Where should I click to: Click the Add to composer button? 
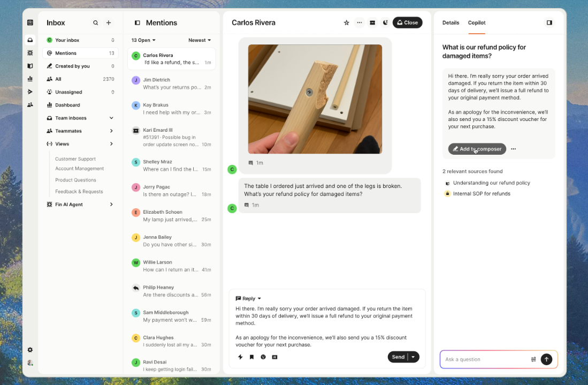[477, 149]
